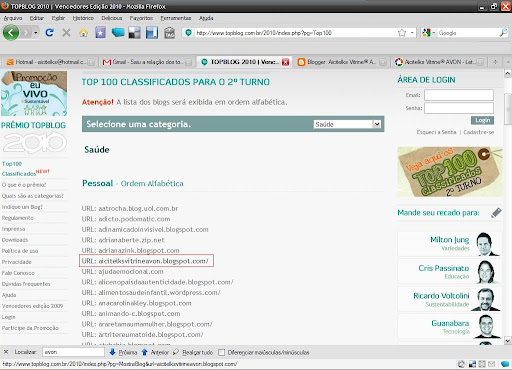Image resolution: width=512 pixels, height=370 pixels.
Task: Open the Delicious menu
Action: 112,18
